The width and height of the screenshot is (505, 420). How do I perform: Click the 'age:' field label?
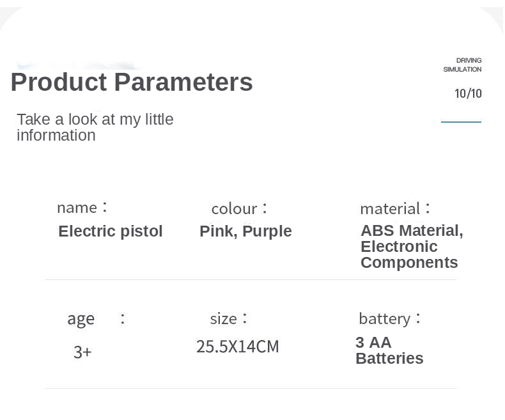[96, 318]
